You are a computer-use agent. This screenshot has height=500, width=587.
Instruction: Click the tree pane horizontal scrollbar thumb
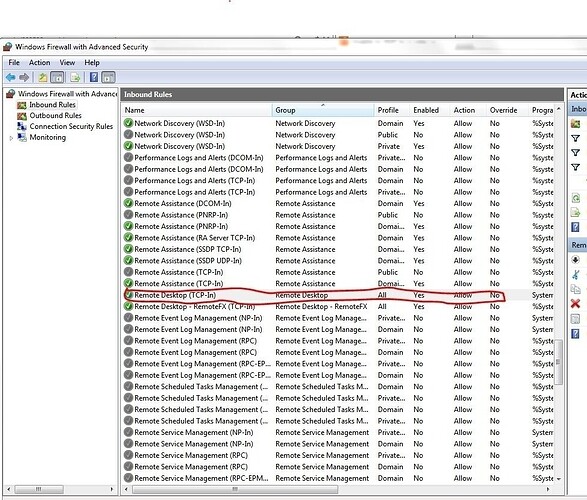pyautogui.click(x=39, y=489)
